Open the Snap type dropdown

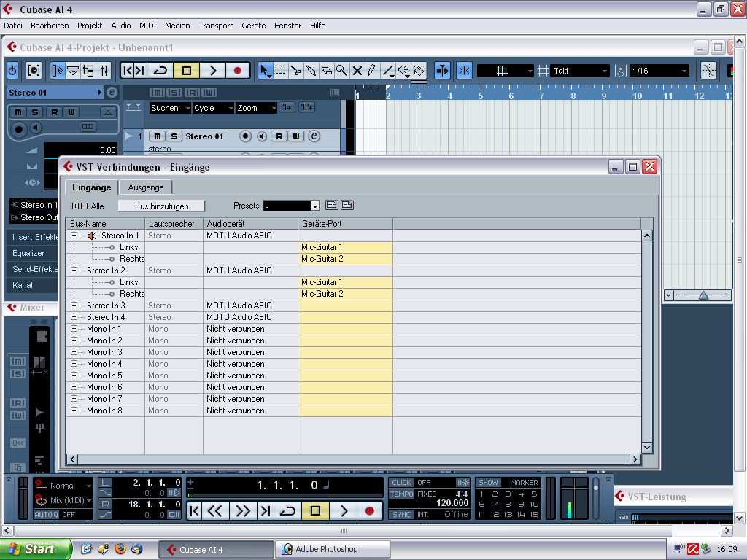[x=506, y=71]
